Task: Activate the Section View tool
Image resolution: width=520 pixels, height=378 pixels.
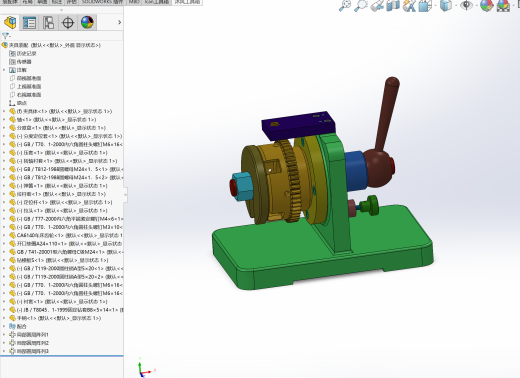Action: [393, 6]
